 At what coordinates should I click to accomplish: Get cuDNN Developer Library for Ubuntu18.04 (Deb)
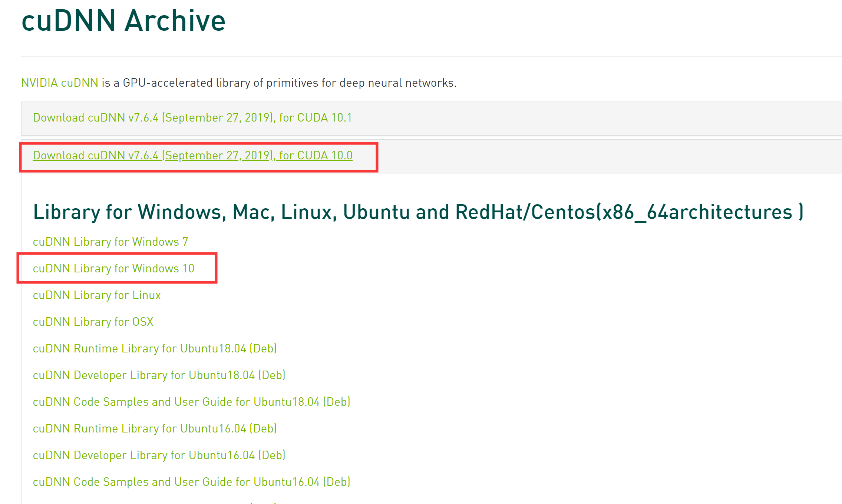point(159,375)
